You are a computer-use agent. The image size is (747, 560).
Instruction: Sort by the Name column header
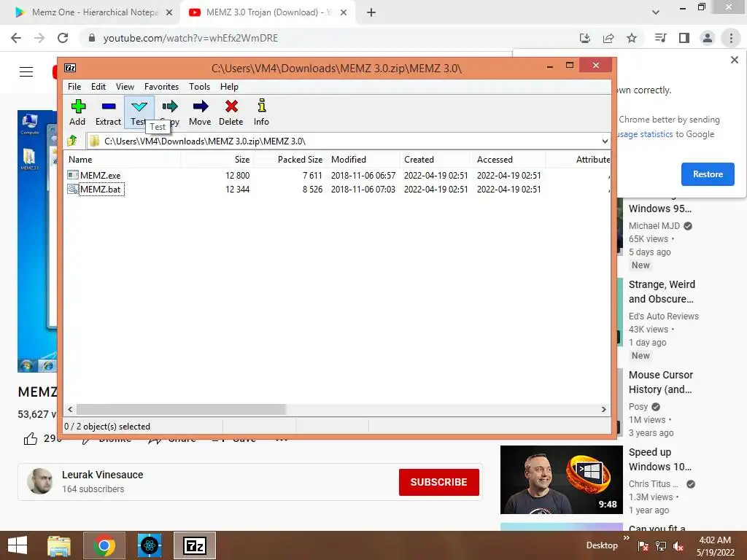click(x=123, y=160)
